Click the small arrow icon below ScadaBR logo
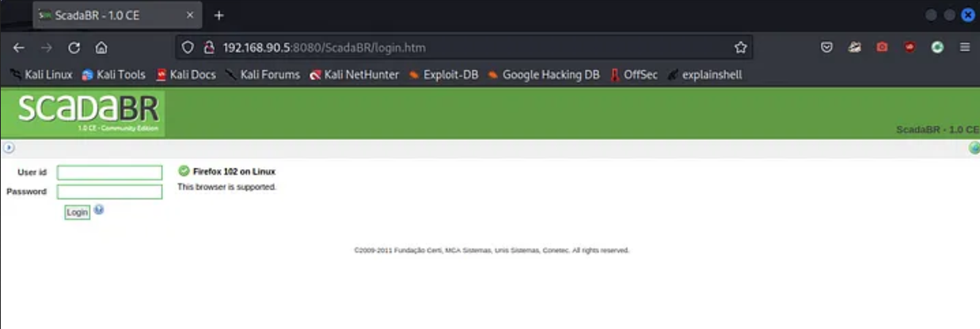This screenshot has width=980, height=329. [9, 148]
